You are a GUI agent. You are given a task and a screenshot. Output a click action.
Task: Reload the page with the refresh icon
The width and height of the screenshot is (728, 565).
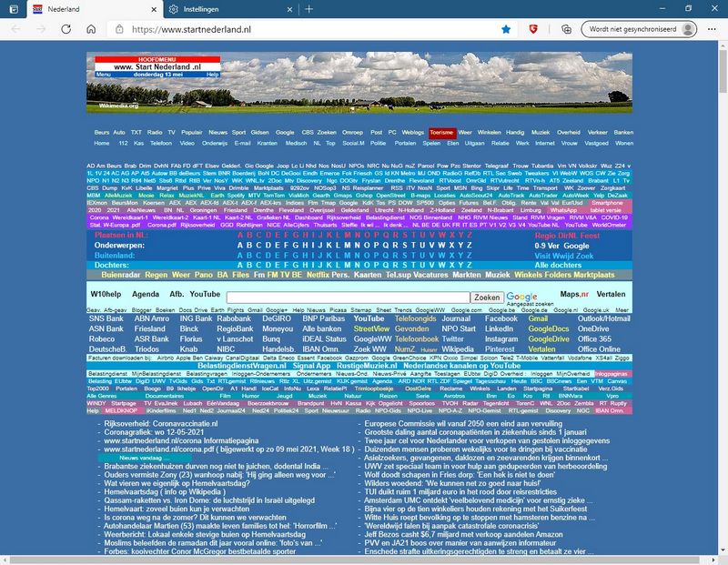[66, 29]
